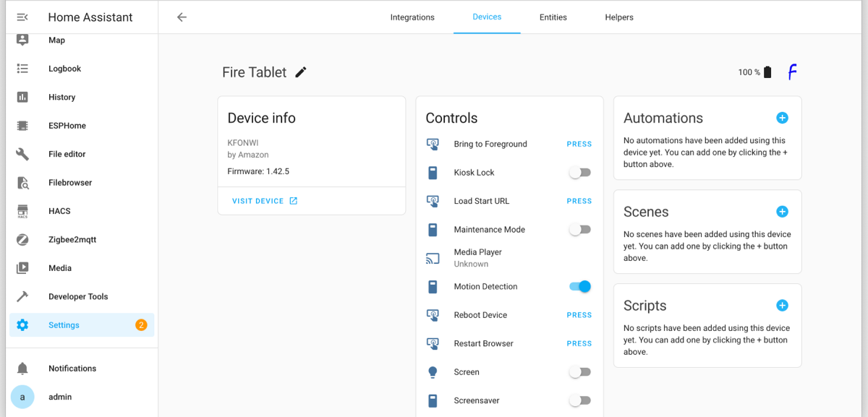Enable Maintenance Mode switch
The image size is (868, 417).
(580, 230)
